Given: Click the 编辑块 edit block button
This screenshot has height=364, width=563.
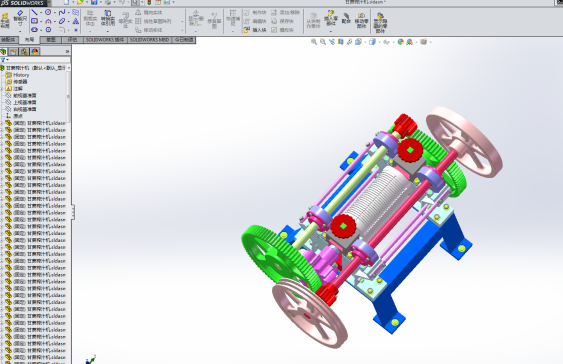Looking at the screenshot, I should tap(255, 21).
